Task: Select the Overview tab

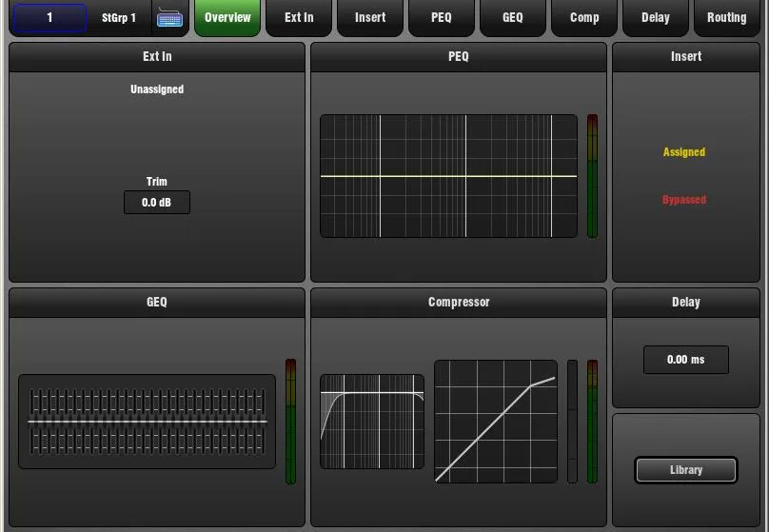Action: [227, 18]
